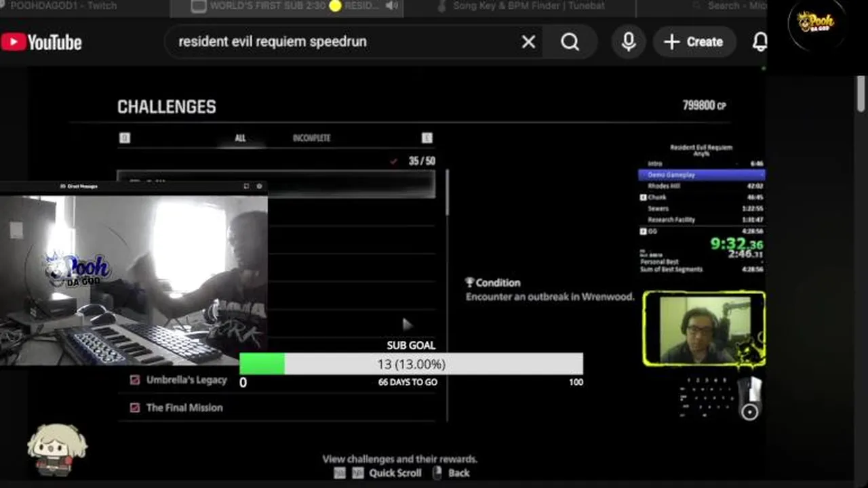Click the challenges list scrollbar
Image resolution: width=868 pixels, height=488 pixels.
point(447,193)
